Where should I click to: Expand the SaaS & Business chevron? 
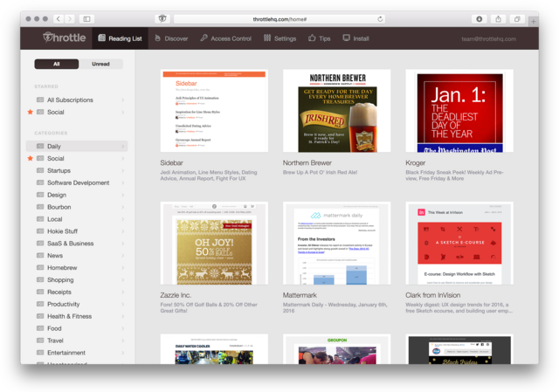122,244
